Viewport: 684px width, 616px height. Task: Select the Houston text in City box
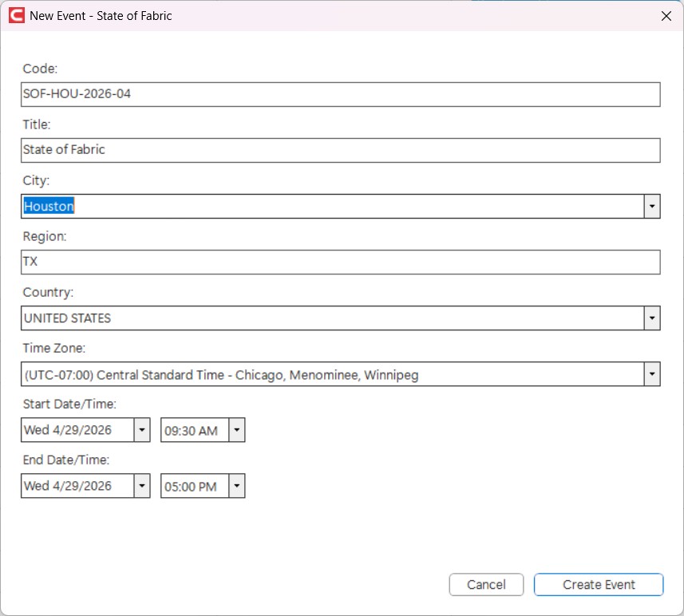[x=49, y=207]
